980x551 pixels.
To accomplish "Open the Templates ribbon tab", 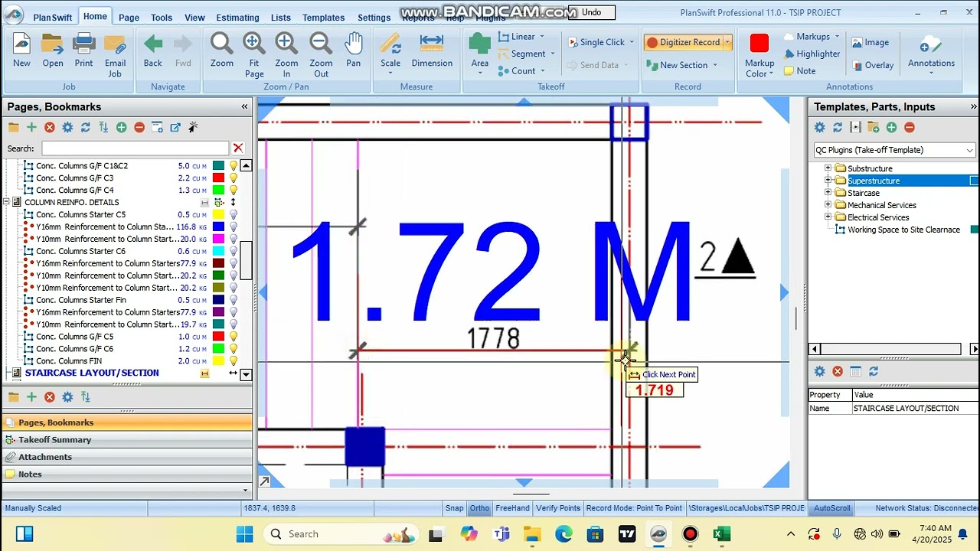I will 323,17.
